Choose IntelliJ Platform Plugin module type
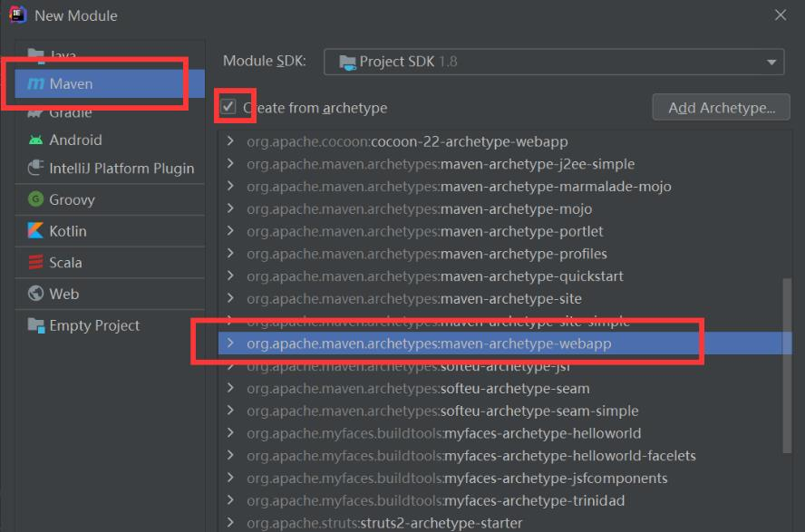805x532 pixels. (x=110, y=168)
